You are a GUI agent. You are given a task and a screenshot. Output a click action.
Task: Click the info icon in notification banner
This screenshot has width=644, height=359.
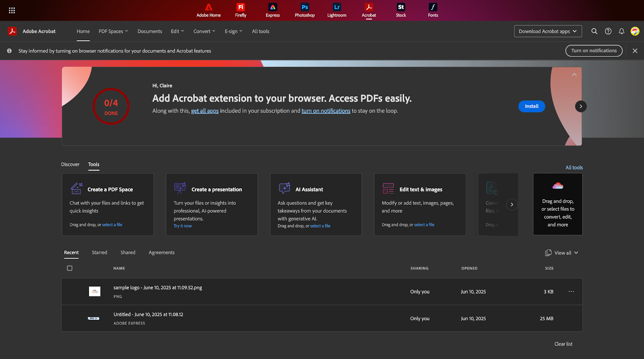coord(9,51)
